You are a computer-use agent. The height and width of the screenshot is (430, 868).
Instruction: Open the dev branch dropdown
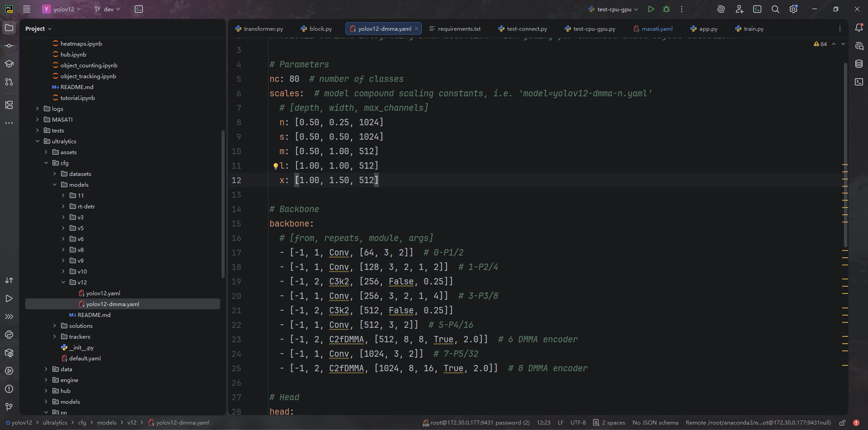point(108,9)
